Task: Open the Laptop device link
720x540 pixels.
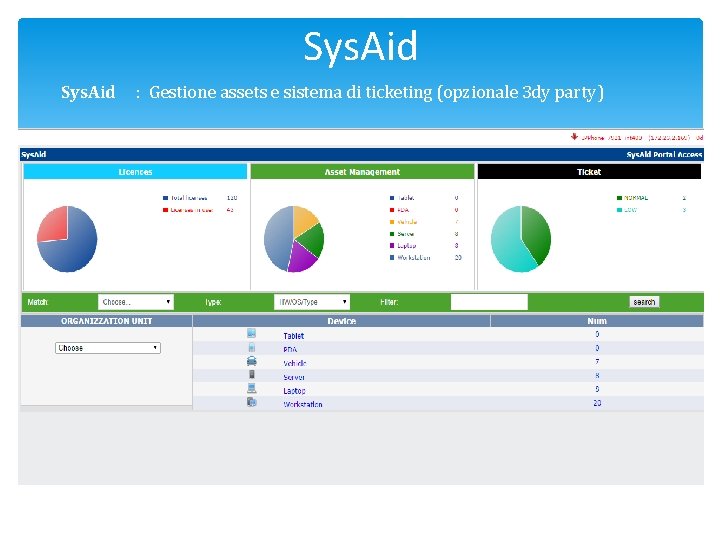Action: click(x=294, y=391)
